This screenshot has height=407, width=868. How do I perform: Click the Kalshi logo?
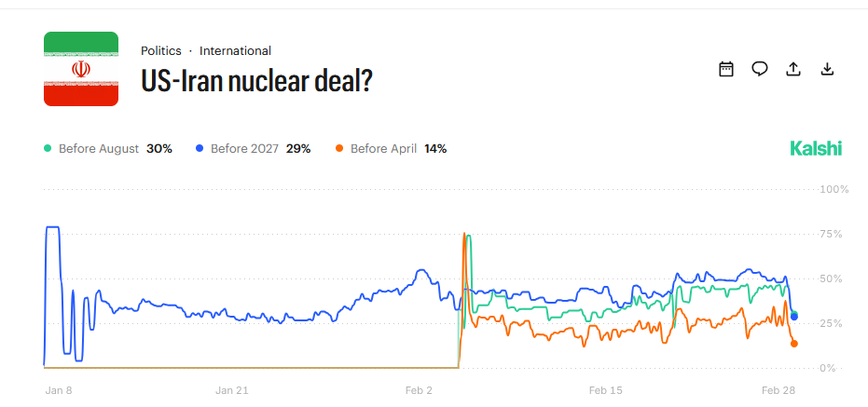point(816,148)
